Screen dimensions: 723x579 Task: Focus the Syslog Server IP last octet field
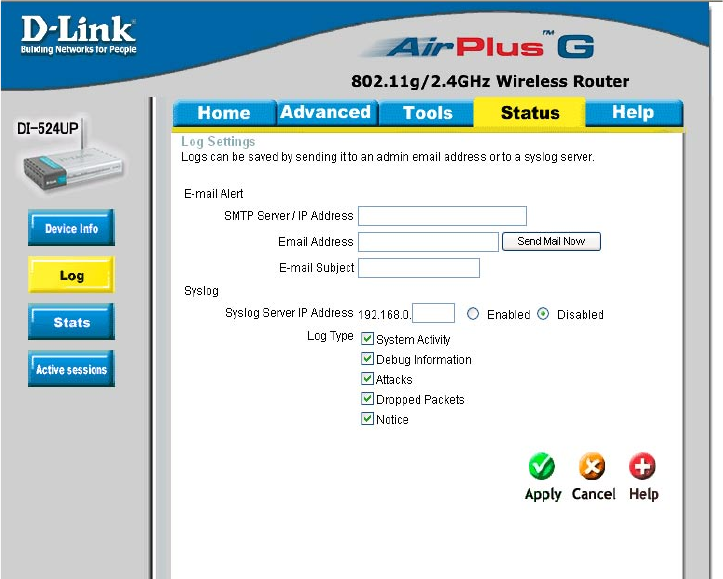click(x=433, y=313)
